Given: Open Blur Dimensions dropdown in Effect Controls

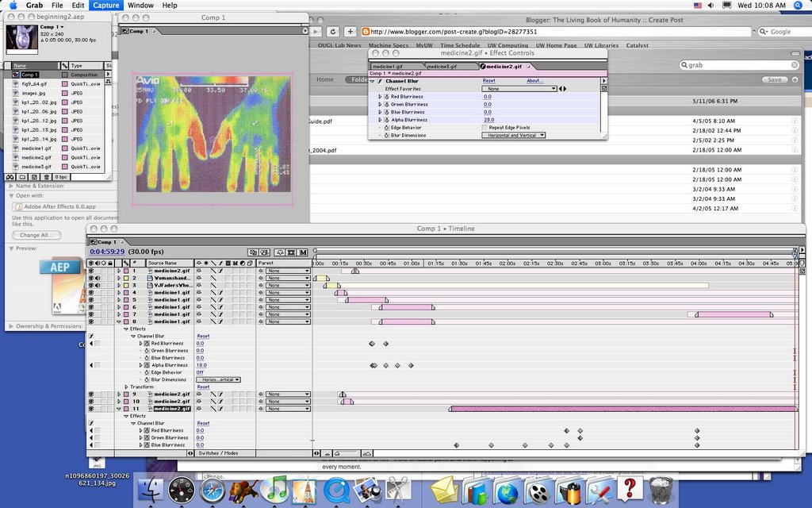Looking at the screenshot, I should coord(513,135).
